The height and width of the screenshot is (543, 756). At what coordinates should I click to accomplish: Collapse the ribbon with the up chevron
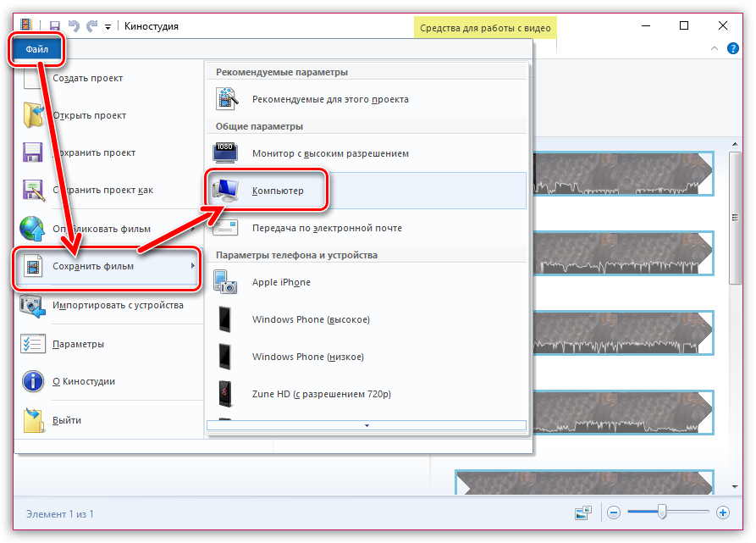715,48
